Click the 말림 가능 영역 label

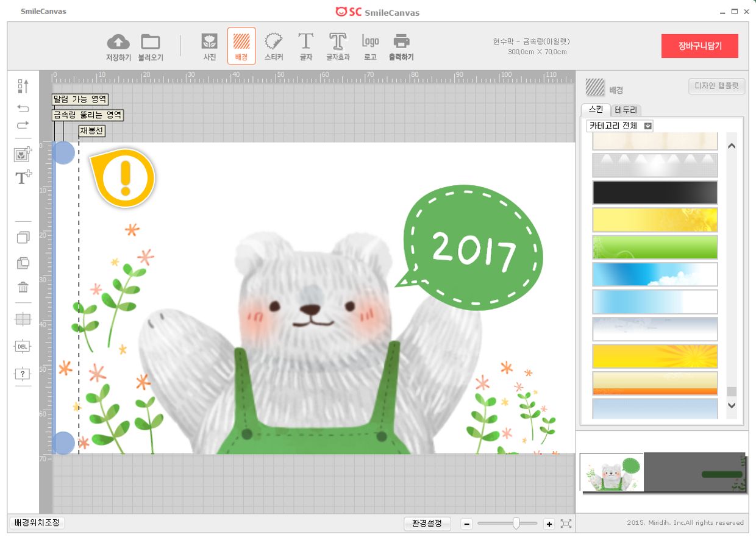pyautogui.click(x=80, y=99)
